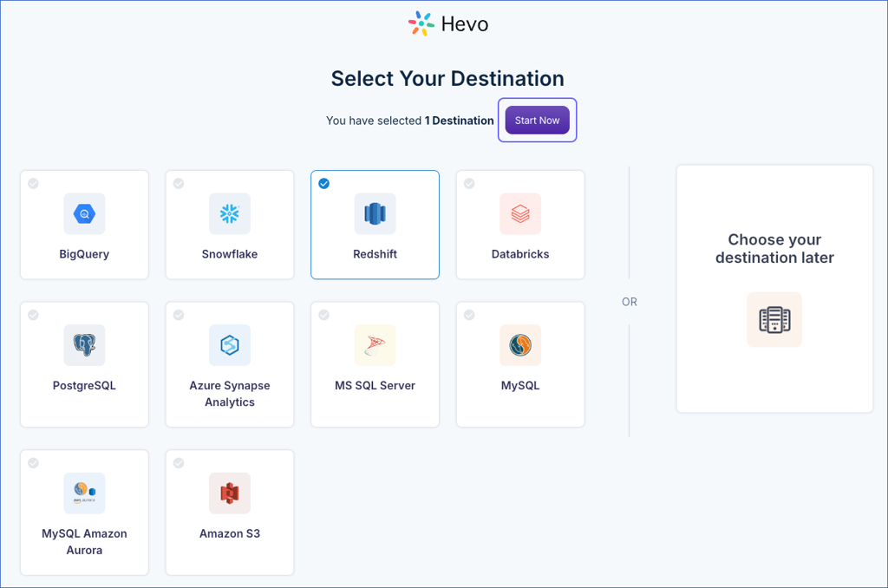Viewport: 888px width, 588px height.
Task: Tick the PostgreSQL card checkmark
Action: (34, 315)
